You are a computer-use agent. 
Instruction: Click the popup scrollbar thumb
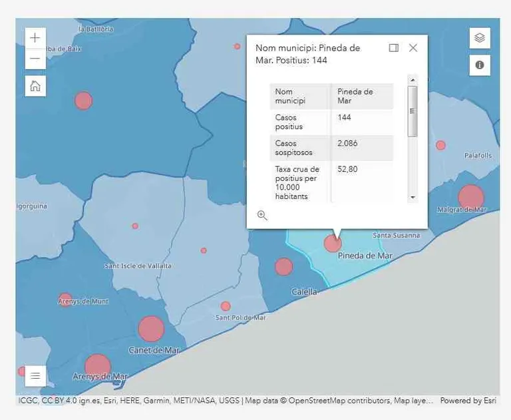point(413,112)
